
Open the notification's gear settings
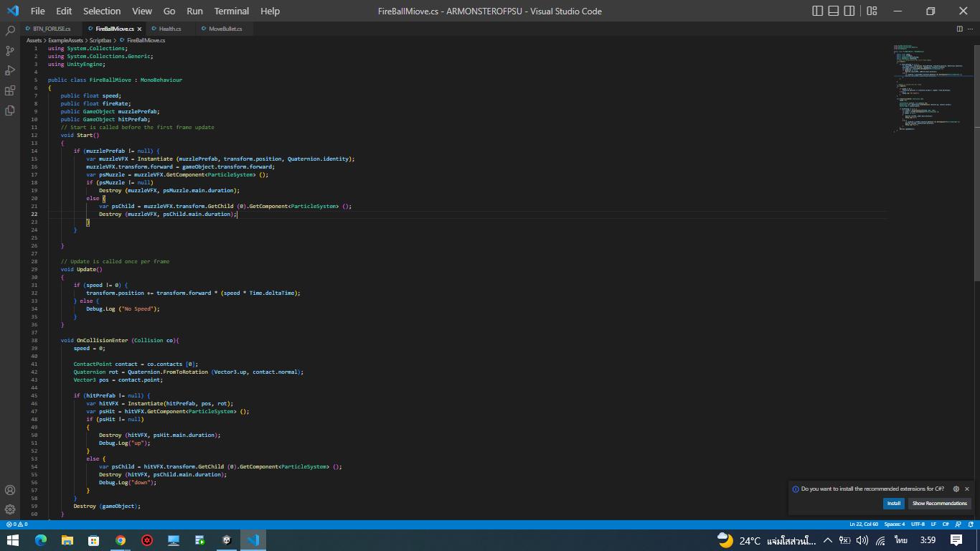pyautogui.click(x=956, y=489)
